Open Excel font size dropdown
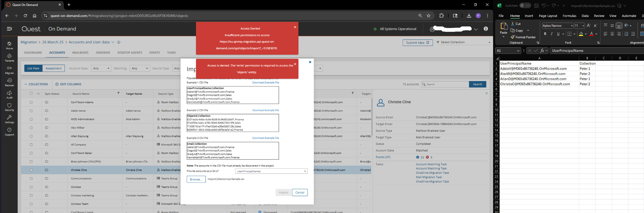644x213 pixels. click(x=583, y=26)
